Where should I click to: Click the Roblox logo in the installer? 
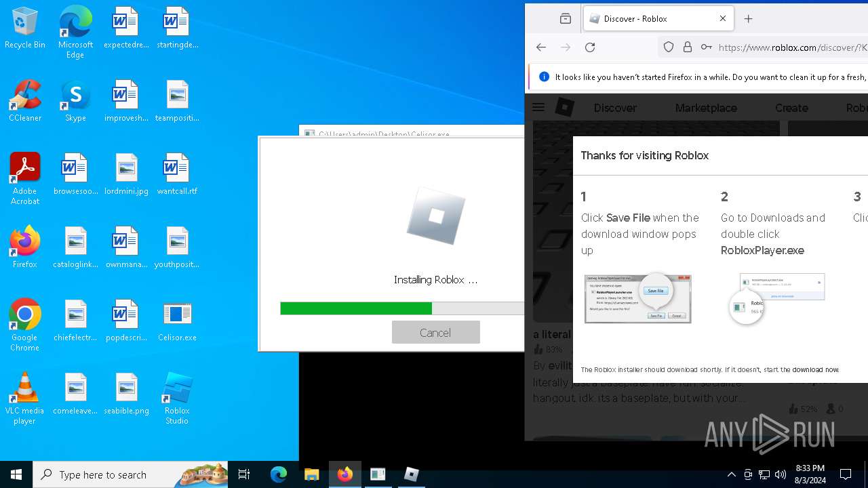coord(436,216)
